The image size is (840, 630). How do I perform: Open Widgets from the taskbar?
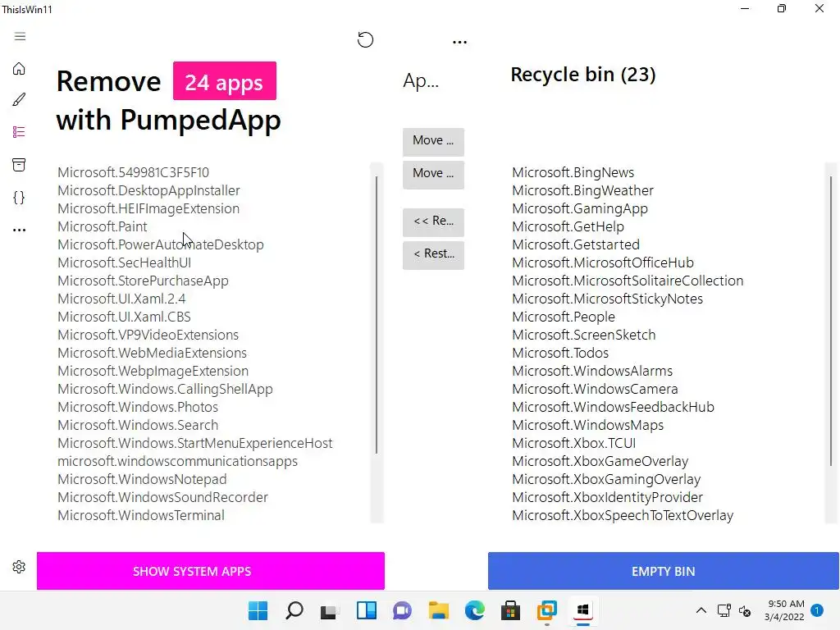point(367,610)
